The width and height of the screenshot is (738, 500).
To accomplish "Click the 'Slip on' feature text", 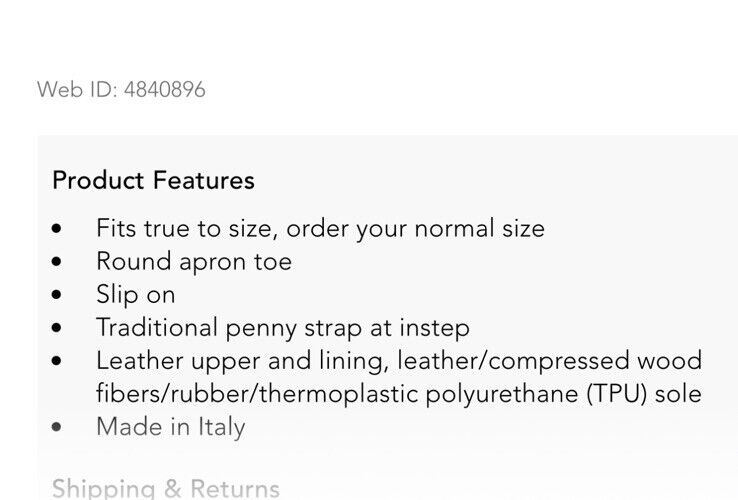I will click(136, 295).
